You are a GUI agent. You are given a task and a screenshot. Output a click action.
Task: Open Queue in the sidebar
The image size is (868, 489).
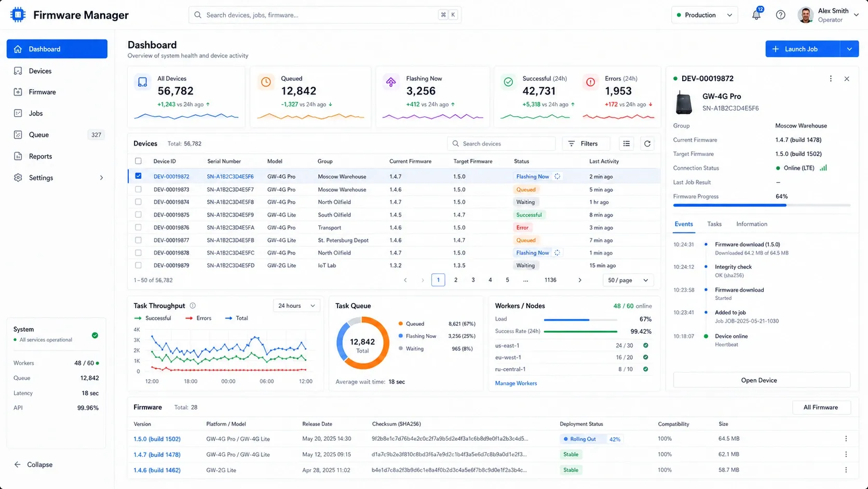[57, 135]
